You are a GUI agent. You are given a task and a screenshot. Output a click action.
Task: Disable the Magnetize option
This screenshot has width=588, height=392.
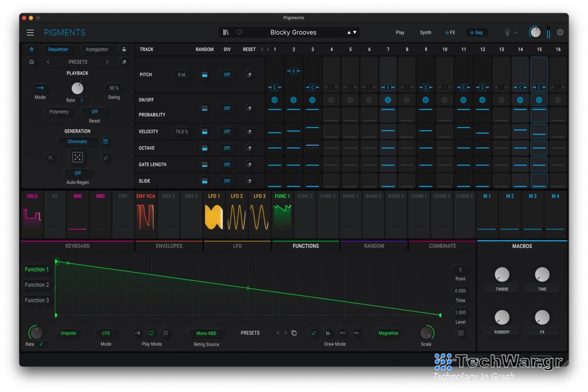388,333
